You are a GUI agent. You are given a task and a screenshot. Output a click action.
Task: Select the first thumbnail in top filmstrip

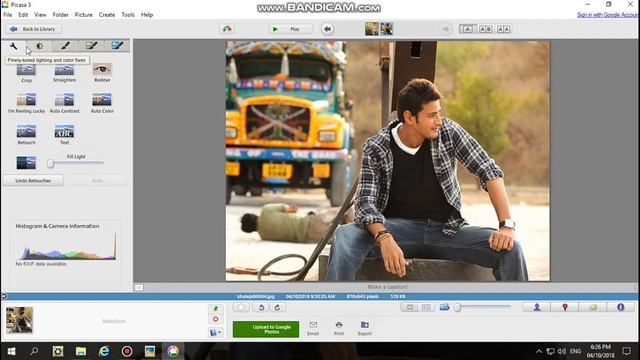coord(371,29)
